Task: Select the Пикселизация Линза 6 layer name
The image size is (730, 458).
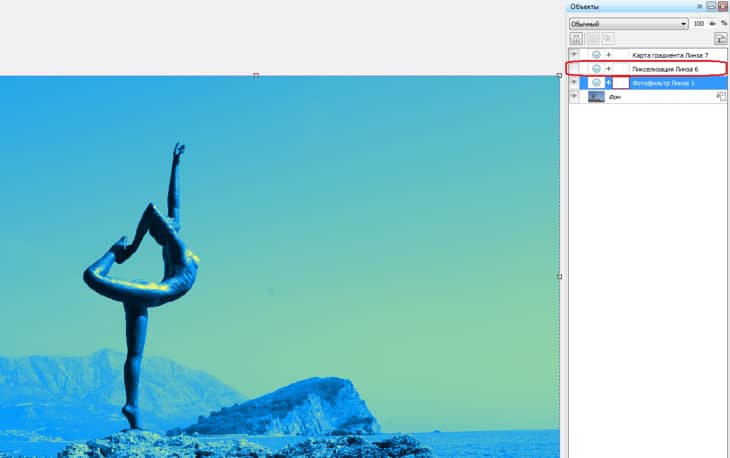Action: point(665,68)
